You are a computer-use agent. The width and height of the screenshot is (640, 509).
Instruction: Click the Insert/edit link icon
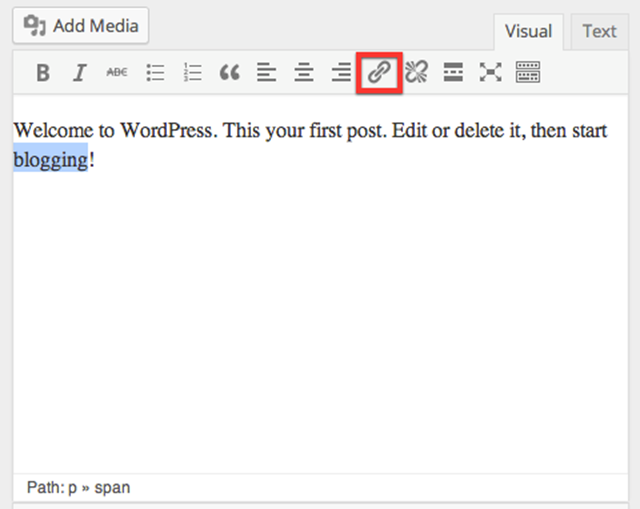pos(379,73)
